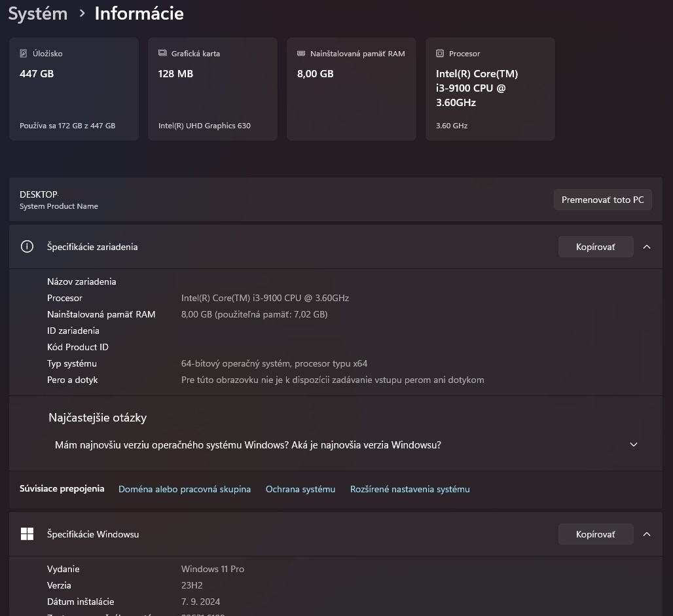This screenshot has height=616, width=673.
Task: Collapse the Špecifikácie Windowsu section chevron
Action: click(647, 534)
